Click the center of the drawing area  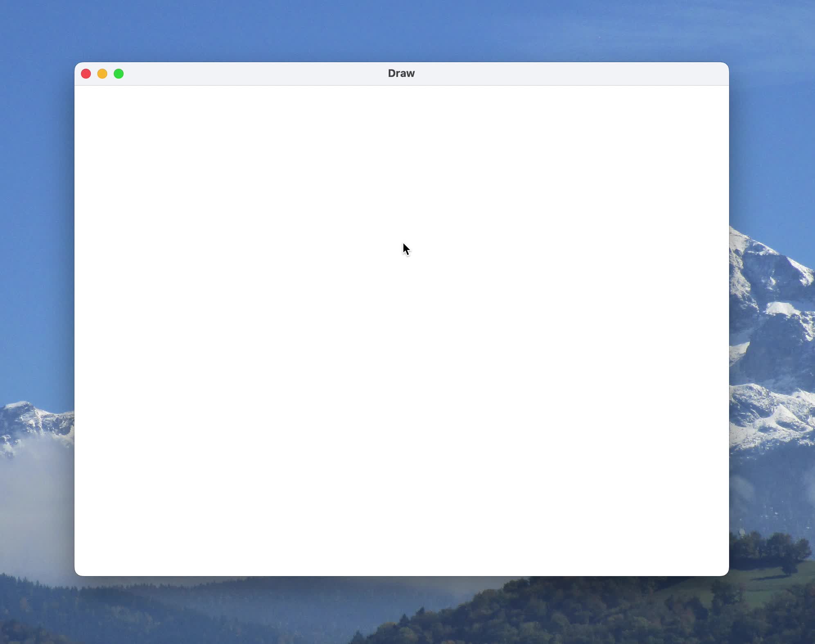(x=401, y=329)
